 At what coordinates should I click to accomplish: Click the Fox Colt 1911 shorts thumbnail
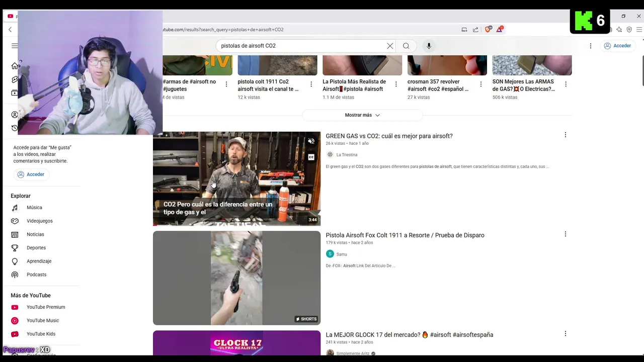pyautogui.click(x=236, y=278)
